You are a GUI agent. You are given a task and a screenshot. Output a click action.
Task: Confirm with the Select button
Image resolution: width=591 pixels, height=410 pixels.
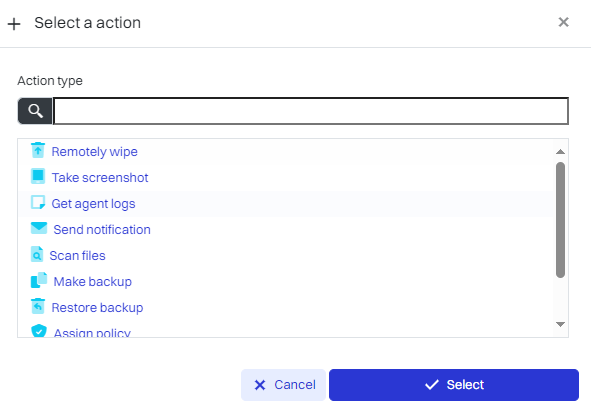(x=454, y=385)
